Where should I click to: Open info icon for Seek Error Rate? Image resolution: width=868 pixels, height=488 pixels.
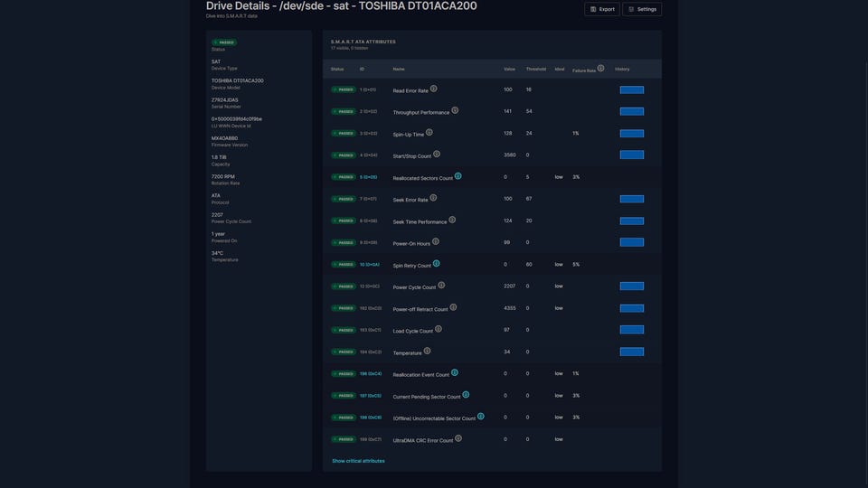pos(433,198)
